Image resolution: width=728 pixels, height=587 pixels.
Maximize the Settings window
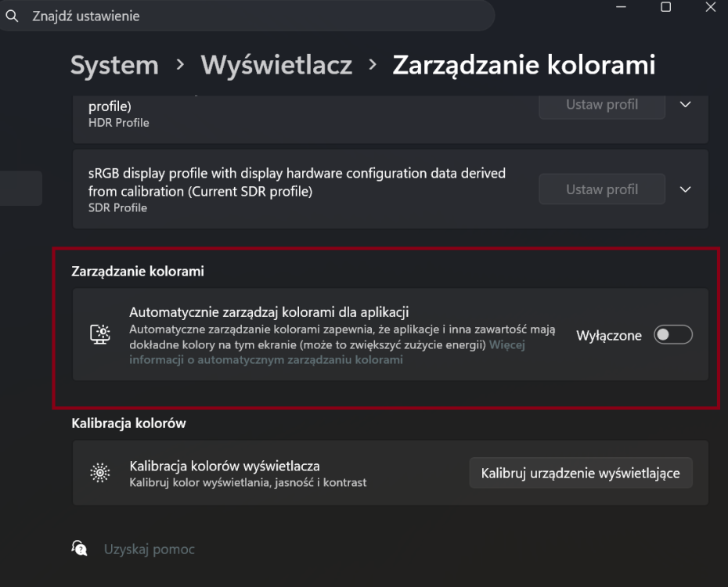[x=666, y=7]
